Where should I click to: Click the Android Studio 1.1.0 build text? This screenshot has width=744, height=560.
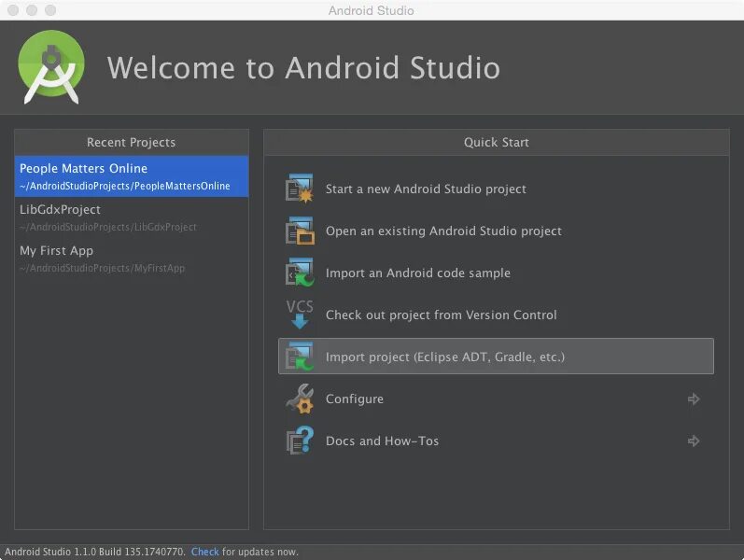pyautogui.click(x=95, y=552)
